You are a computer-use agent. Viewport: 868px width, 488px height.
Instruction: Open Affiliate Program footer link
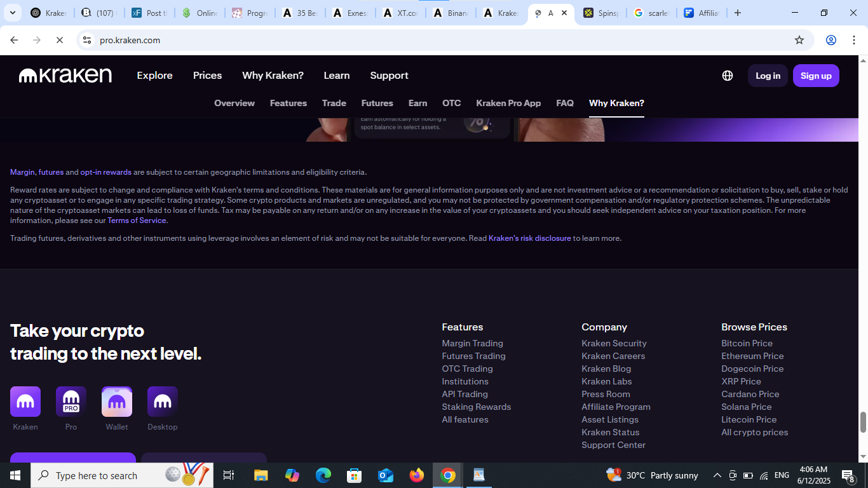616,407
